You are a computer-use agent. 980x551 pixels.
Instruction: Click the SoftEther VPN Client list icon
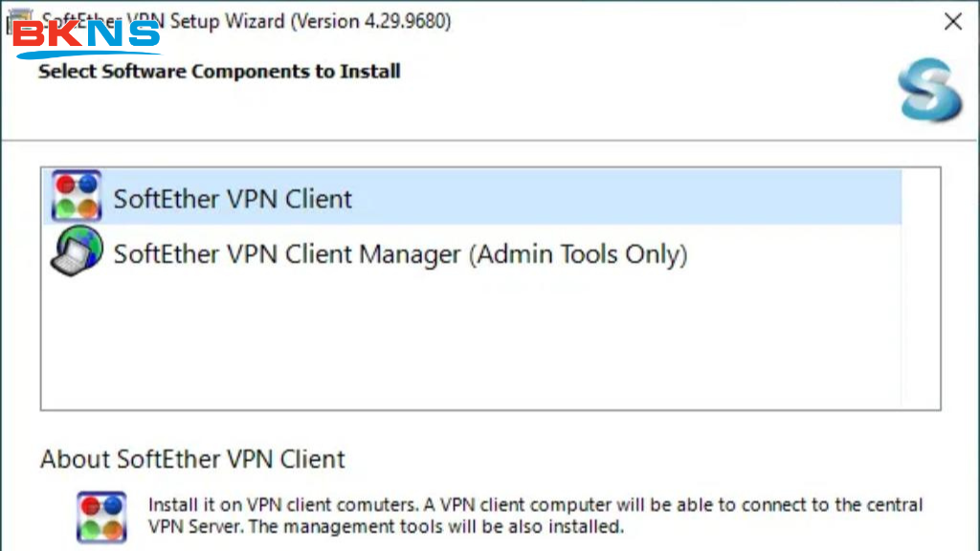77,197
